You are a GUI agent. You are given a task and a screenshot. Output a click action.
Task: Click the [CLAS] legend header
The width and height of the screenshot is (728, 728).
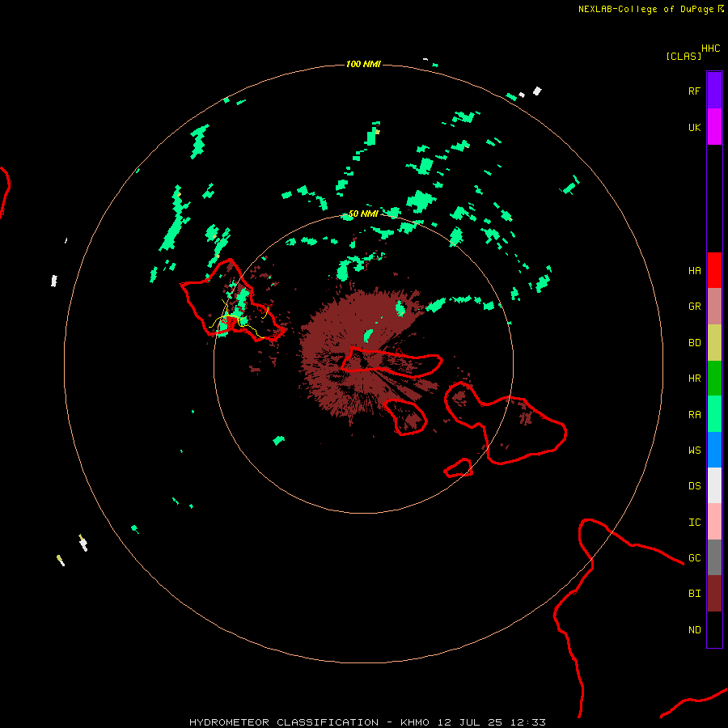click(x=684, y=56)
